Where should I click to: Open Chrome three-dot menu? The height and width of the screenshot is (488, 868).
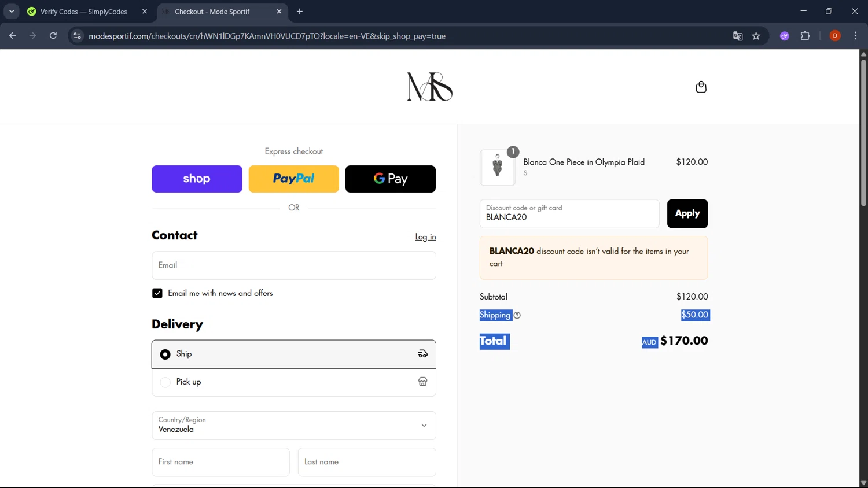pyautogui.click(x=855, y=36)
